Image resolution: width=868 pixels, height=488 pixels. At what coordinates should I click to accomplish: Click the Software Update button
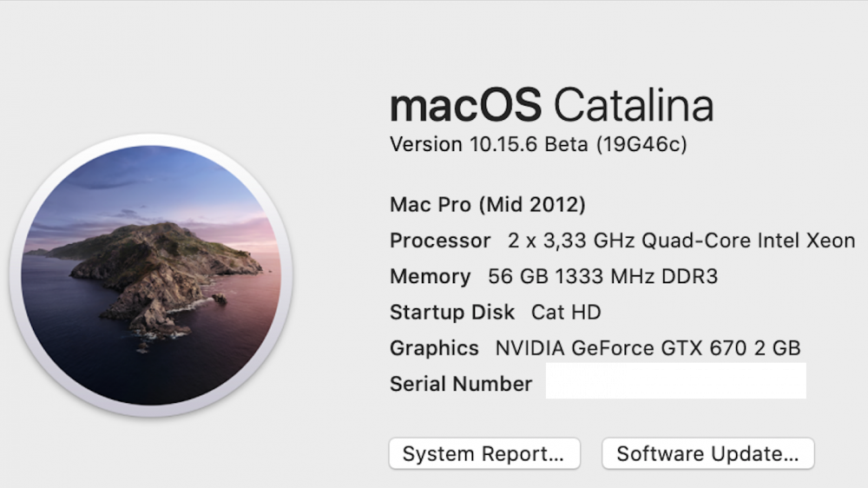[708, 453]
